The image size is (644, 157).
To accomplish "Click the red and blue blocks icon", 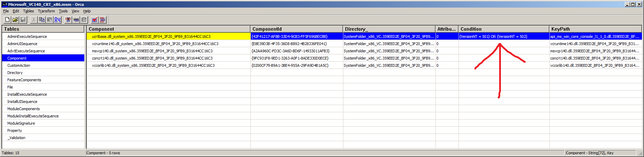I will (x=102, y=20).
